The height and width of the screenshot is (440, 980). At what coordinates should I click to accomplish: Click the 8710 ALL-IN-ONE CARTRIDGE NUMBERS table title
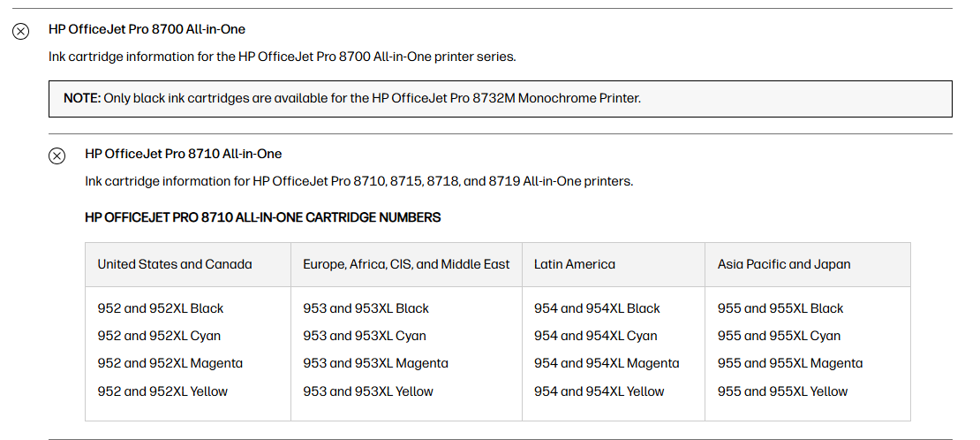click(x=263, y=217)
